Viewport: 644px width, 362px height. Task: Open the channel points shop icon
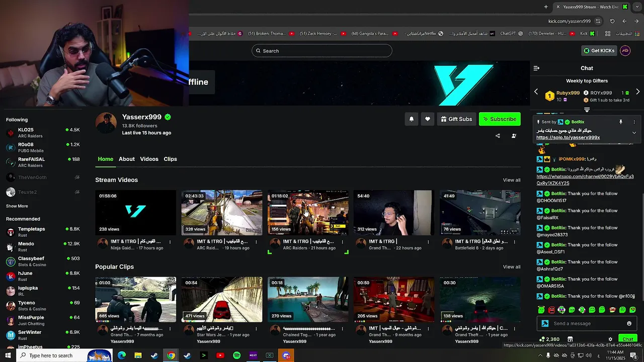click(570, 339)
